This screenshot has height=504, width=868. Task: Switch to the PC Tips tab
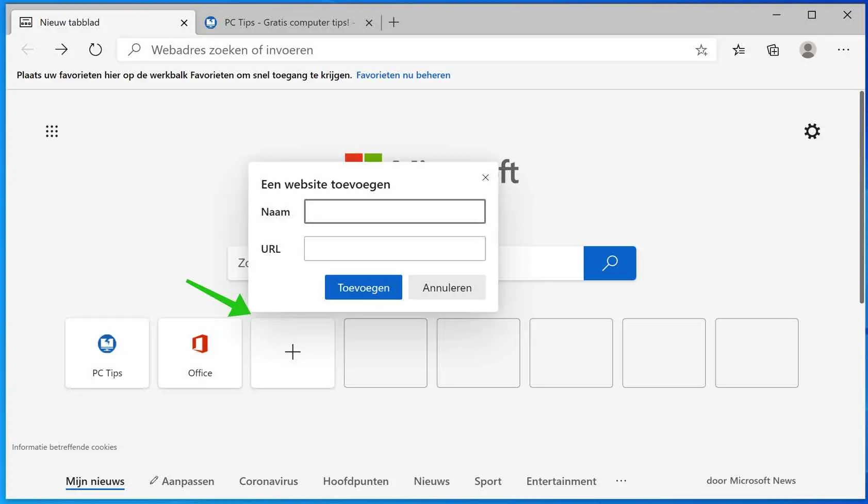click(289, 23)
